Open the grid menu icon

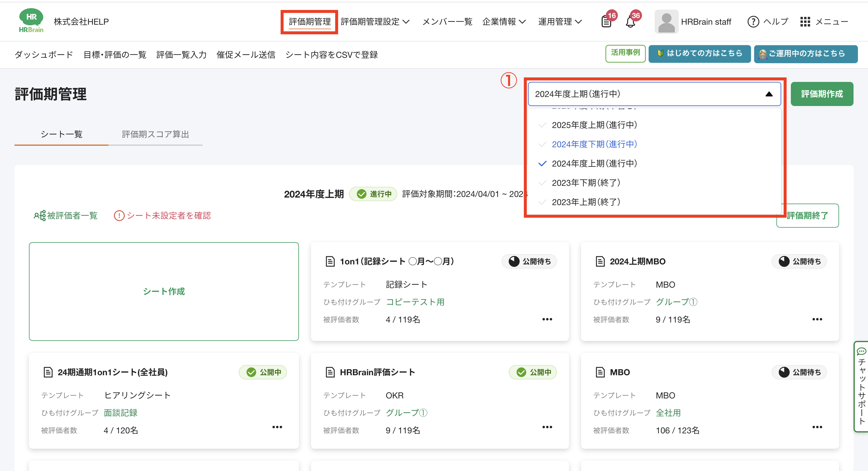click(x=805, y=22)
